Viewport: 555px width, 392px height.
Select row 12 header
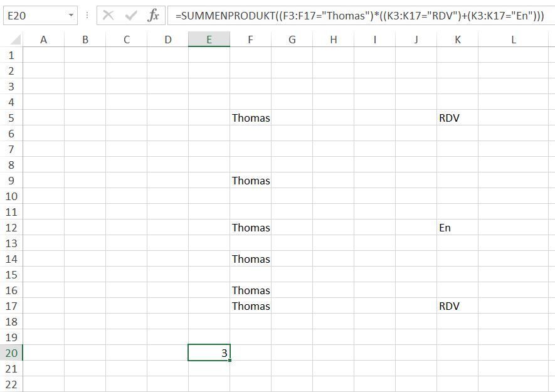(11, 227)
